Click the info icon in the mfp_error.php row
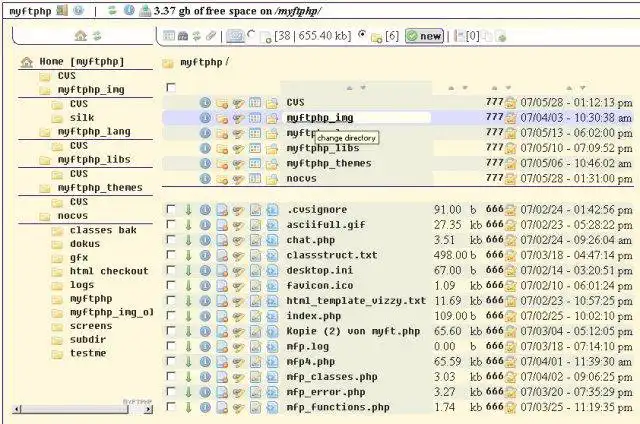The width and height of the screenshot is (640, 424). click(x=205, y=392)
